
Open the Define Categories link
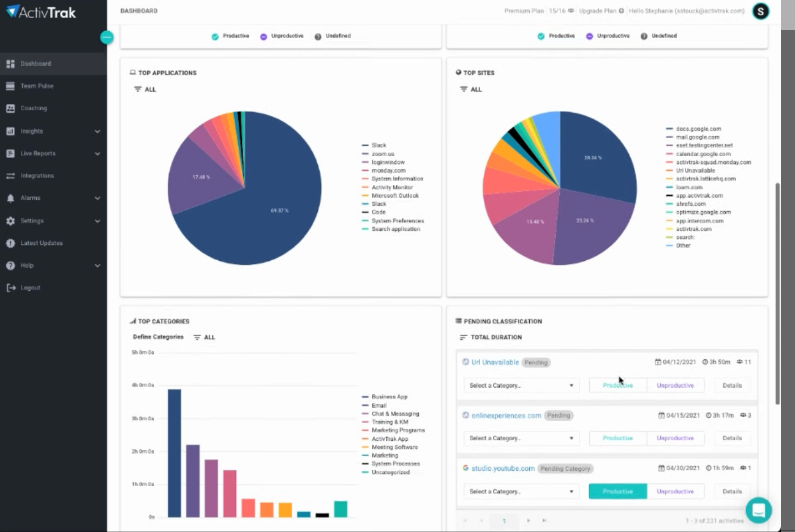(158, 337)
